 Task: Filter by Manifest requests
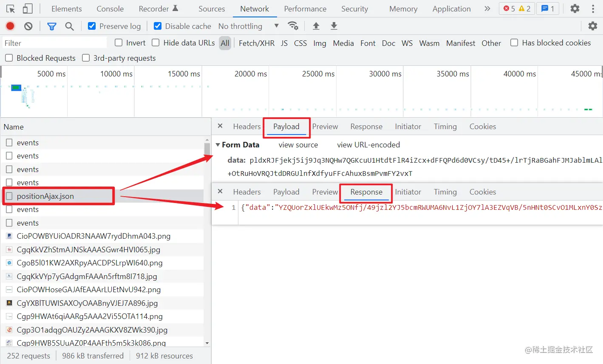point(461,43)
